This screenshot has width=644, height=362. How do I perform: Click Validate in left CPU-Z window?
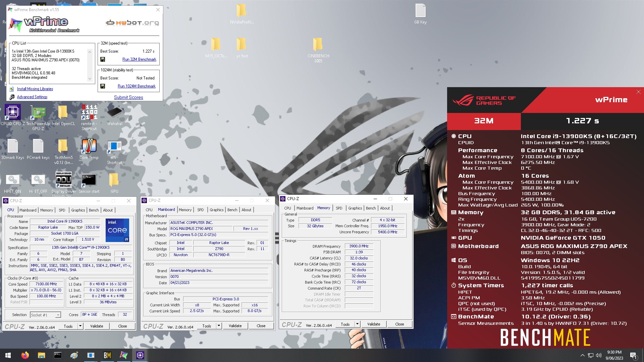[x=97, y=326]
